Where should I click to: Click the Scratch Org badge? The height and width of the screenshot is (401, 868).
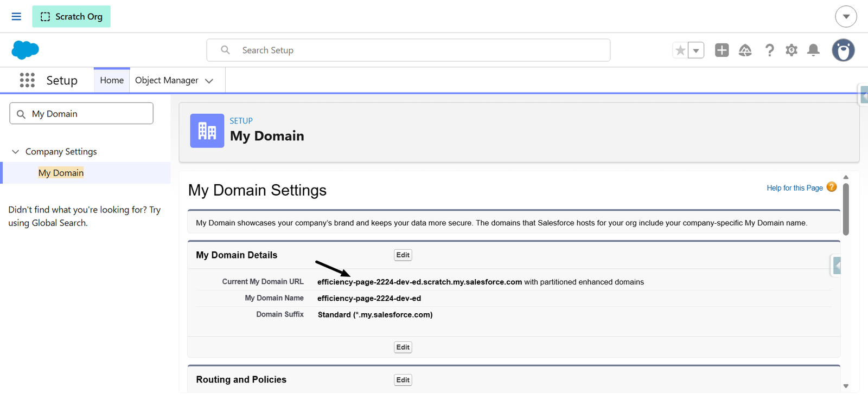(71, 16)
